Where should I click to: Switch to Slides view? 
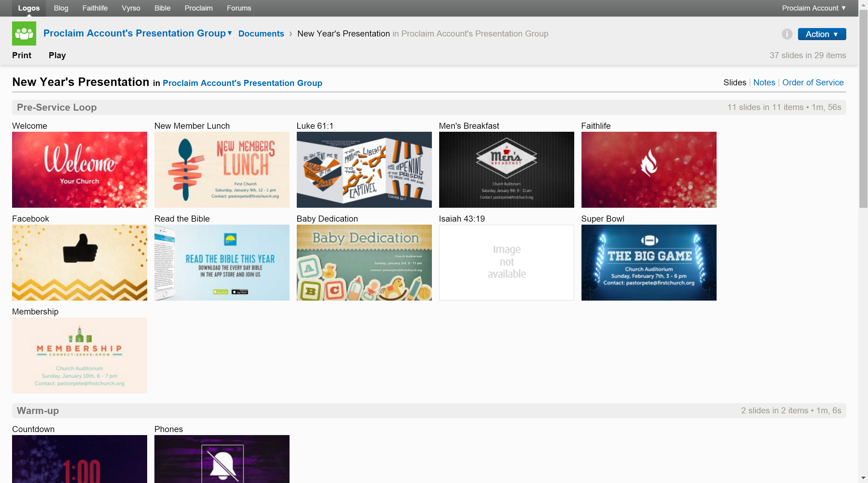click(x=735, y=83)
